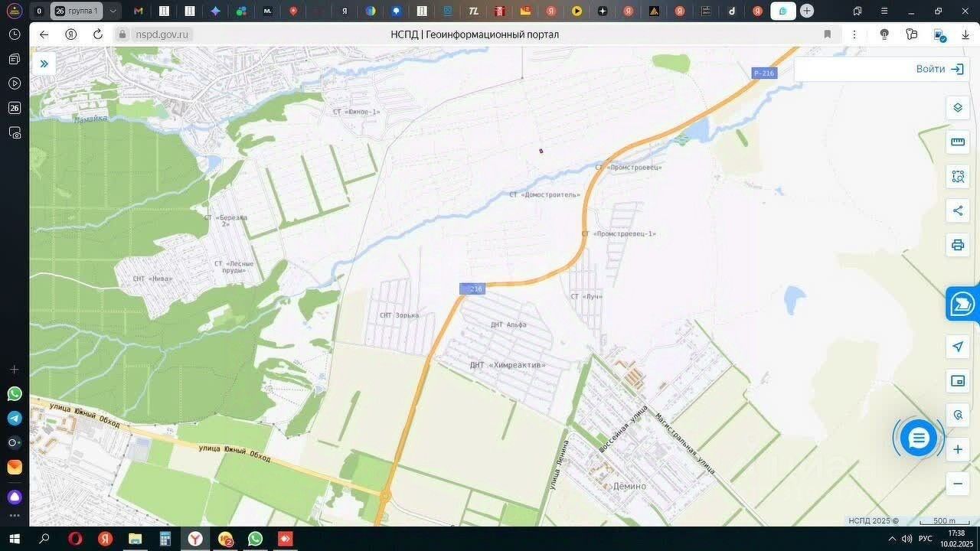
Task: Go back to the previous page
Action: pyautogui.click(x=44, y=34)
